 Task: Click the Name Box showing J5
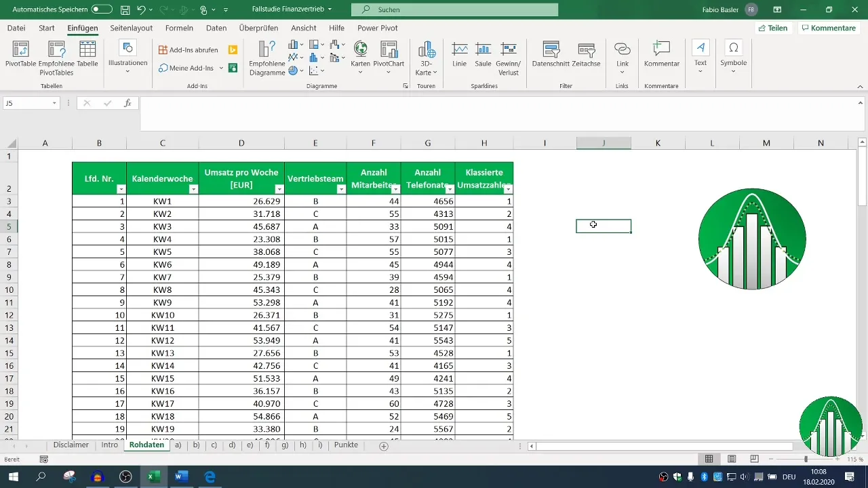click(31, 103)
